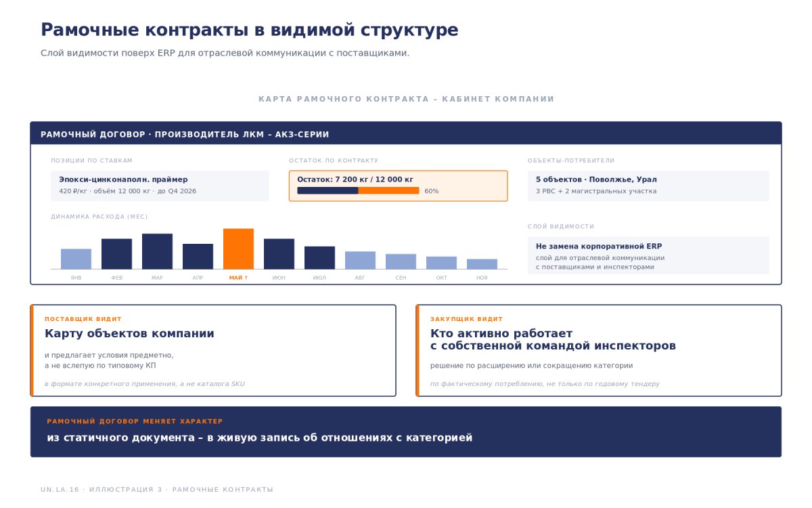Click the «МАЙ ↑» axis label
Image resolution: width=812 pixels, height=508 pixels.
[238, 278]
